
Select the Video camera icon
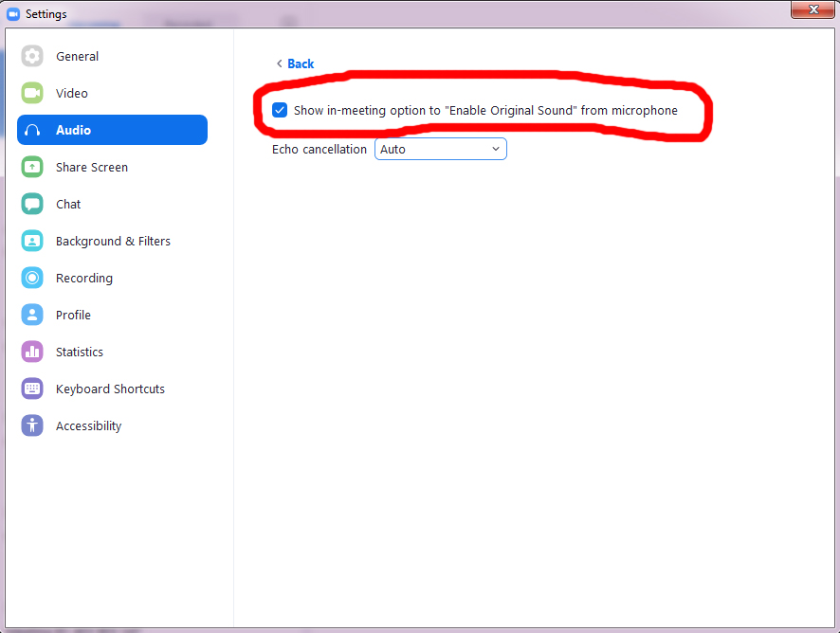pos(32,93)
